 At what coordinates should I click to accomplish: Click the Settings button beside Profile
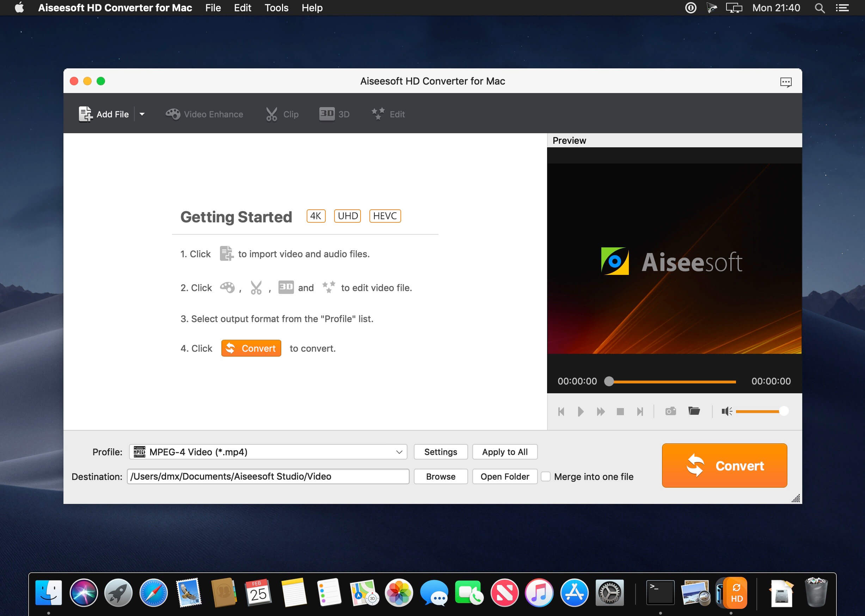pyautogui.click(x=441, y=452)
